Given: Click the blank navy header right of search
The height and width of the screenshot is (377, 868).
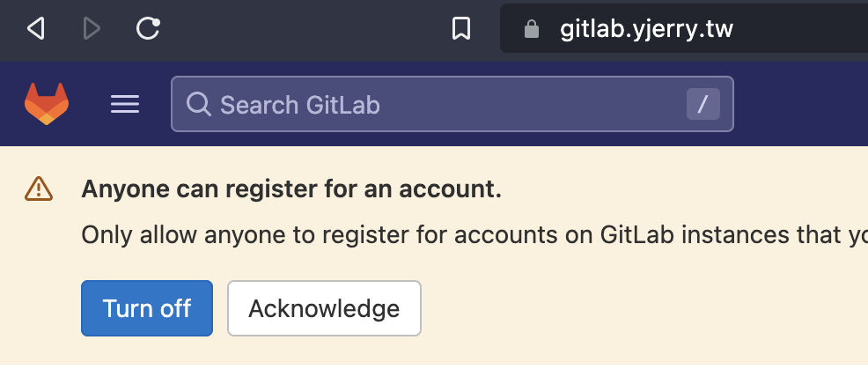Looking at the screenshot, I should 801,105.
